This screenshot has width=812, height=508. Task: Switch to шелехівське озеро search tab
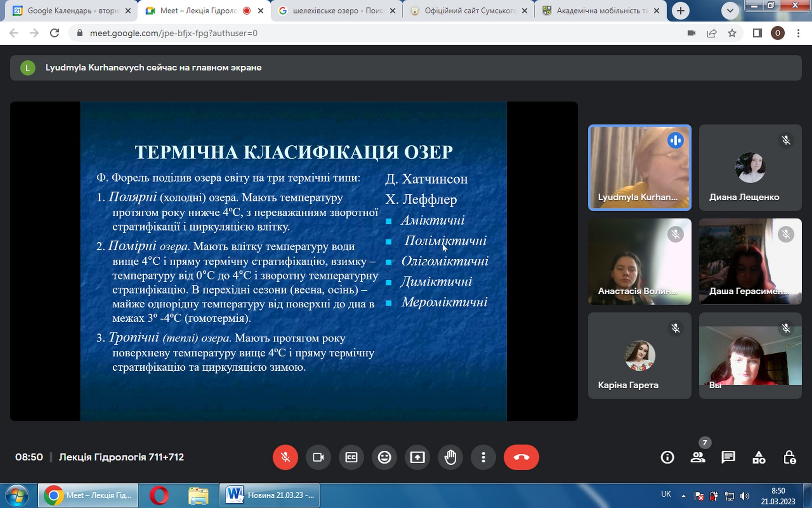[x=336, y=11]
